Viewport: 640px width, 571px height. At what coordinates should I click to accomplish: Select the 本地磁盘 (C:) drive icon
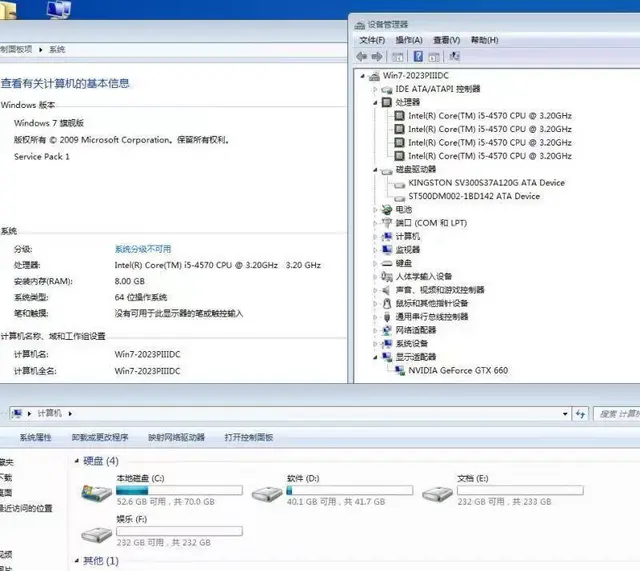coord(96,493)
